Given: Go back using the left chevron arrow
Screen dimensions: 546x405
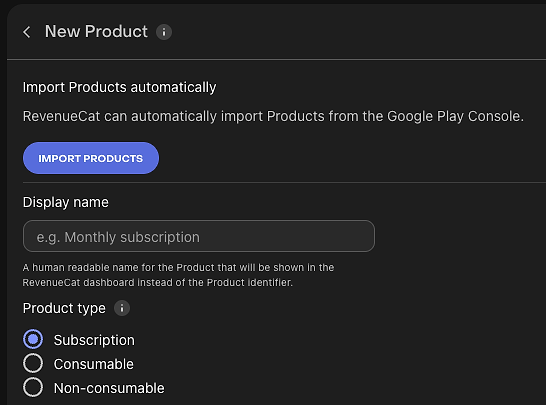Looking at the screenshot, I should click(x=27, y=32).
